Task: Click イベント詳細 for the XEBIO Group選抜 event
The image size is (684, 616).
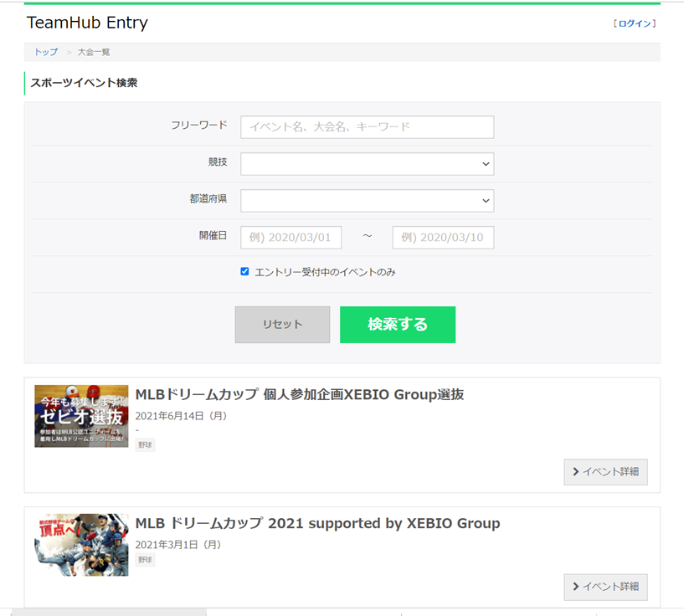Action: [x=605, y=472]
